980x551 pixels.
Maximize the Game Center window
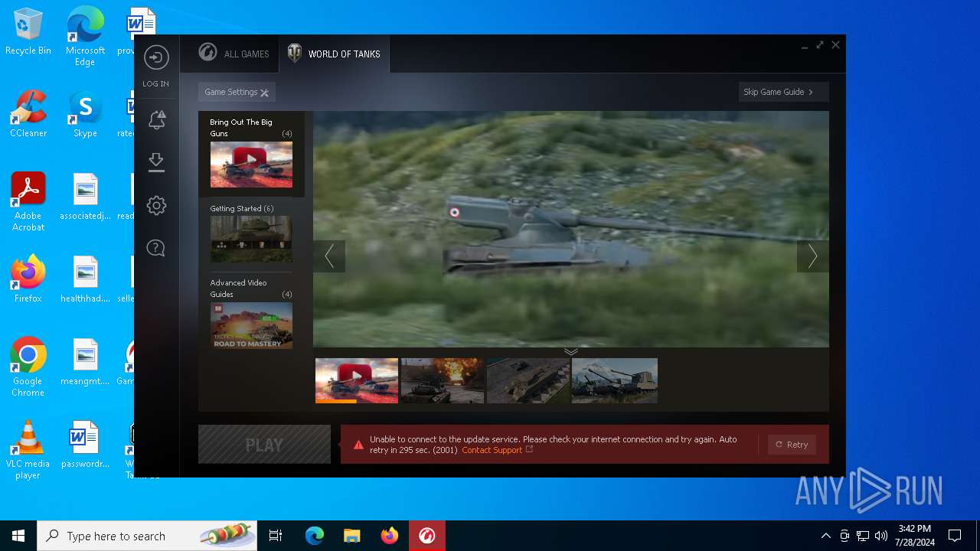pyautogui.click(x=820, y=45)
